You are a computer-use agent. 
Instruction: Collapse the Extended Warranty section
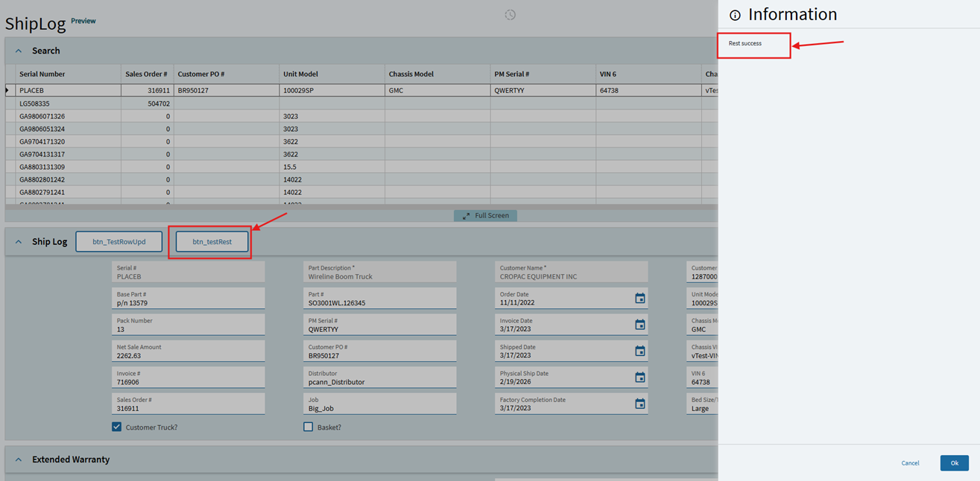coord(19,459)
